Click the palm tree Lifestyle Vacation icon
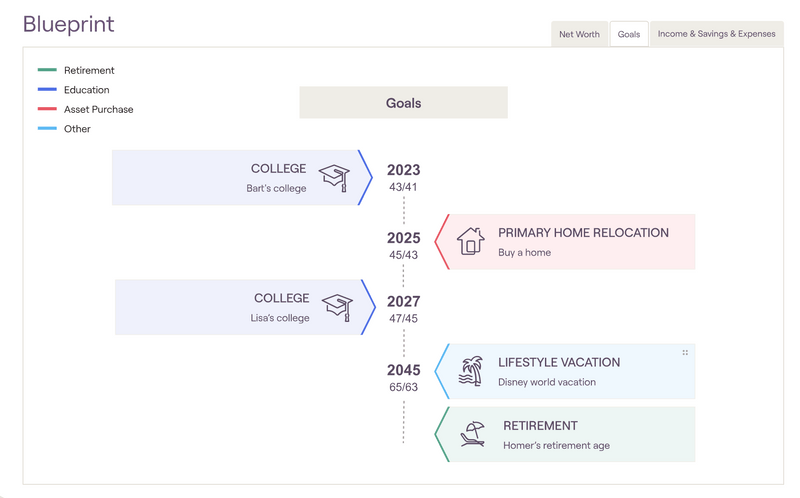Image resolution: width=800 pixels, height=498 pixels. coord(470,371)
